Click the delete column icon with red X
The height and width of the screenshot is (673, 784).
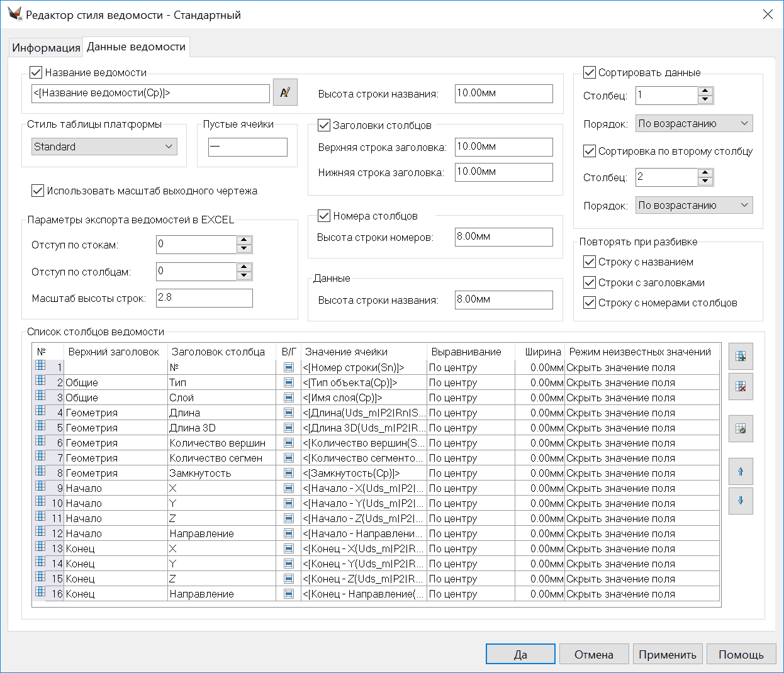741,387
